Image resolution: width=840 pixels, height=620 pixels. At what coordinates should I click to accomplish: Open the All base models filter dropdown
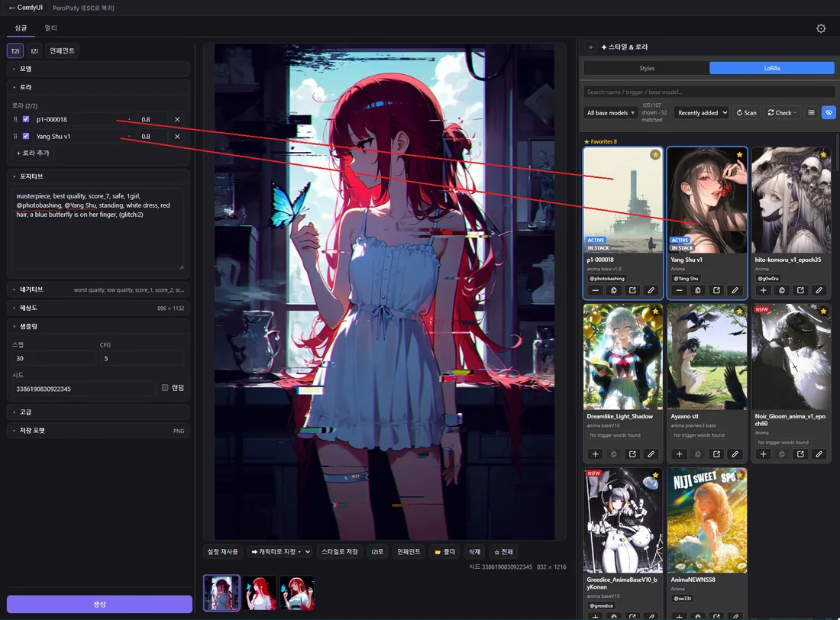(610, 112)
